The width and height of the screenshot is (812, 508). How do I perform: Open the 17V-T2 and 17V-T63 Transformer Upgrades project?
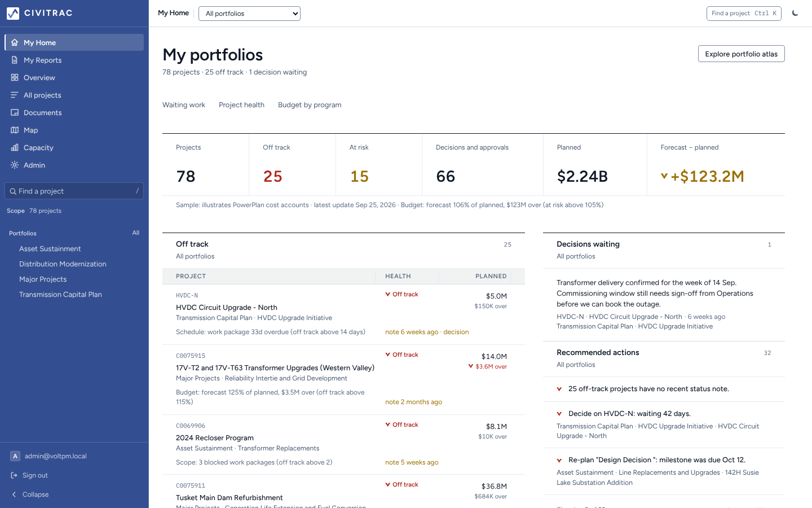[275, 368]
